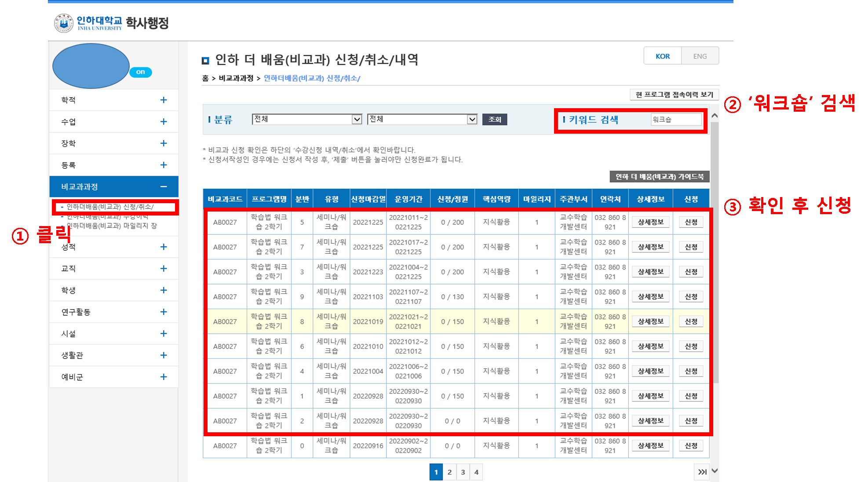View 상세정보 for 분반 6 row
The width and height of the screenshot is (868, 482).
pos(651,347)
